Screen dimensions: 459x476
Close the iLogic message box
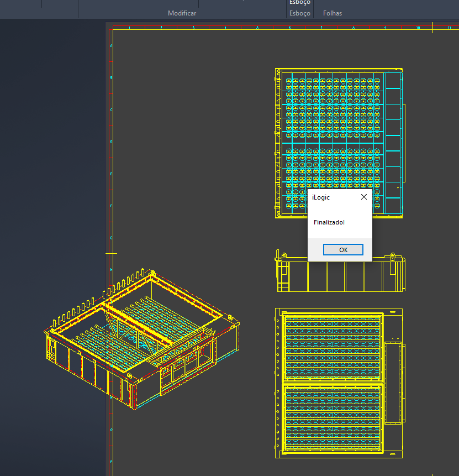363,197
